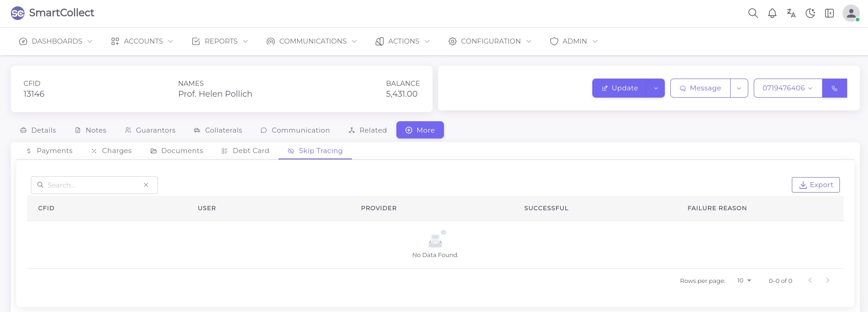Open phone number 0719476406 dropdown

(787, 88)
